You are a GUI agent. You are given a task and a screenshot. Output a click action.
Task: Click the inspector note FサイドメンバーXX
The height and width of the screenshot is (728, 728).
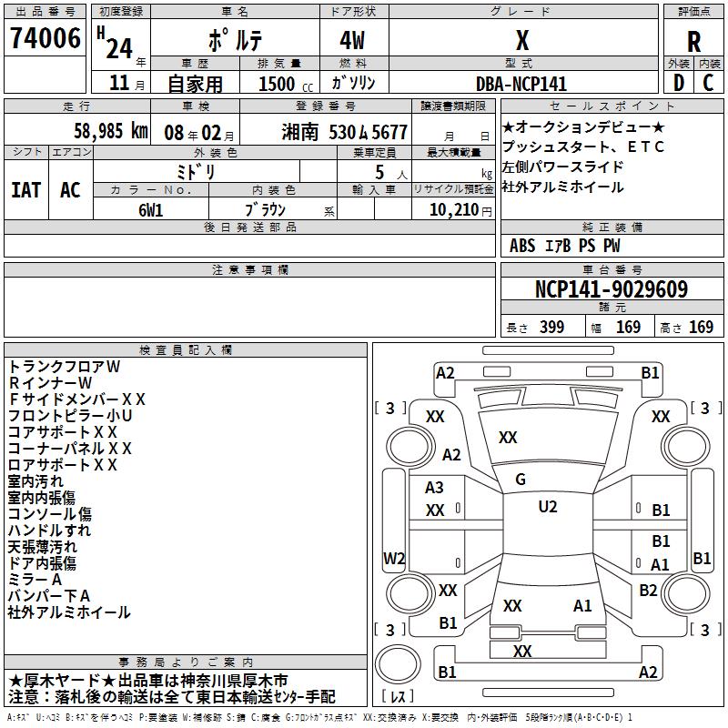coord(77,399)
